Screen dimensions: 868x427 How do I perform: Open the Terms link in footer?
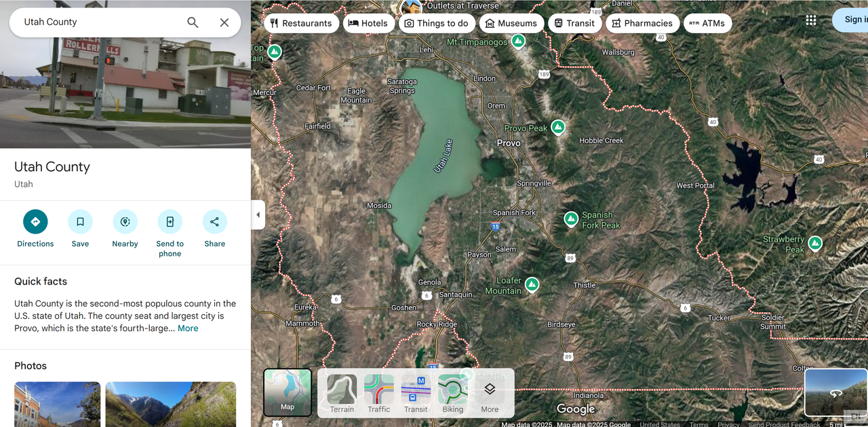[699, 424]
